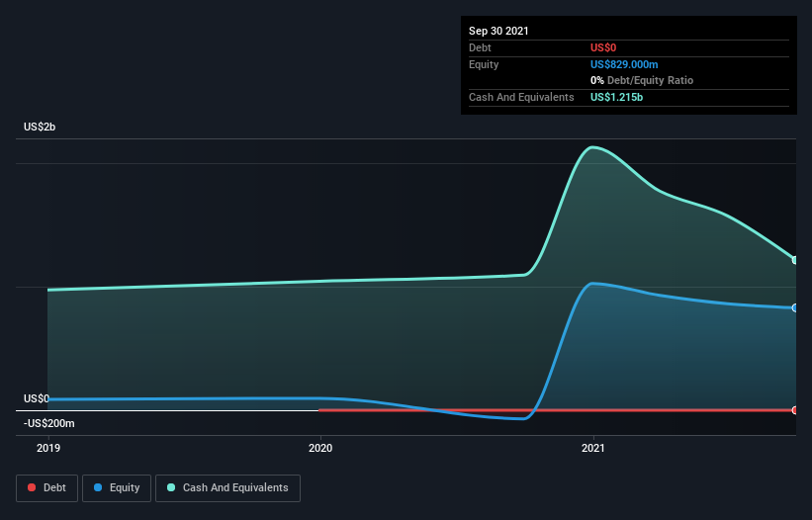Click the Equity line endpoint marker

pyautogui.click(x=795, y=307)
